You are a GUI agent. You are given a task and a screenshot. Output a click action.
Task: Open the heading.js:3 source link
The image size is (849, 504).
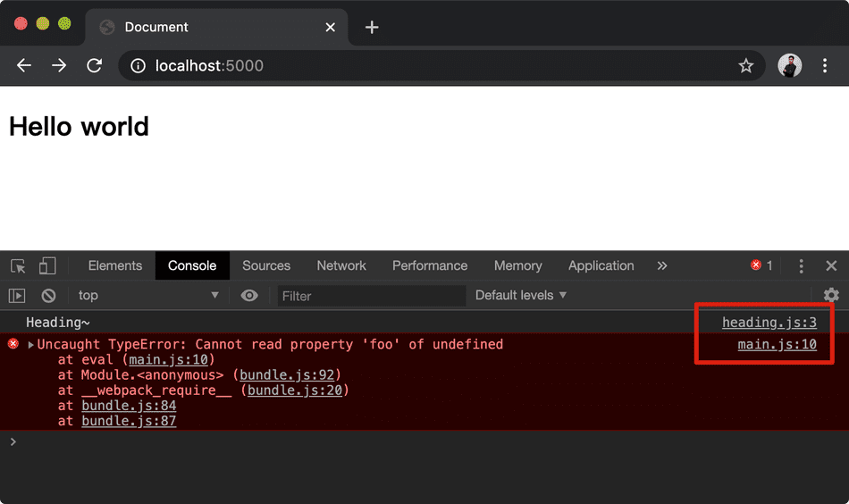(769, 323)
